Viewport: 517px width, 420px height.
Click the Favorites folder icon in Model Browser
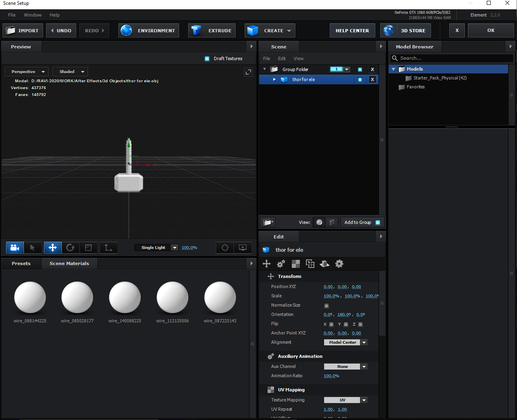pos(402,87)
